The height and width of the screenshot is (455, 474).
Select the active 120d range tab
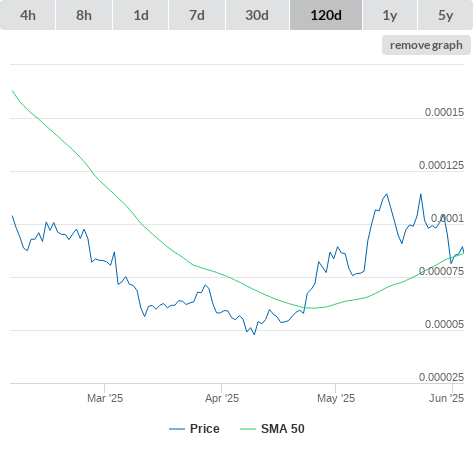[326, 15]
